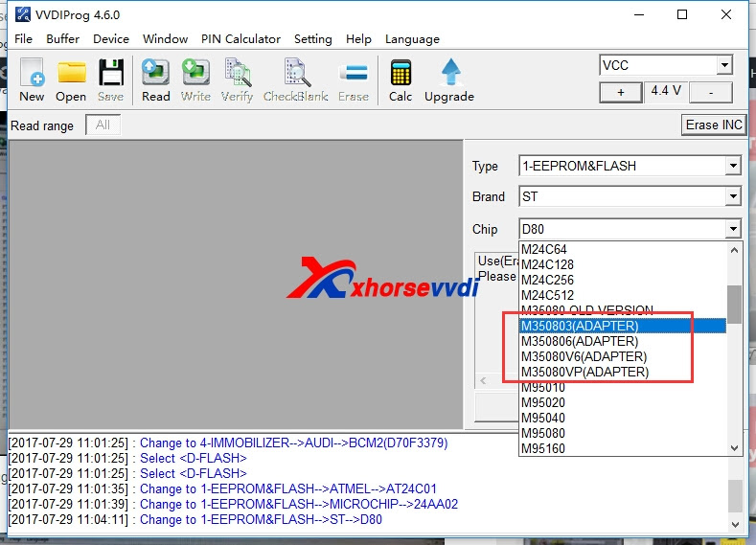Click log panel scrollbar down arrow
The width and height of the screenshot is (756, 545).
coord(734,524)
